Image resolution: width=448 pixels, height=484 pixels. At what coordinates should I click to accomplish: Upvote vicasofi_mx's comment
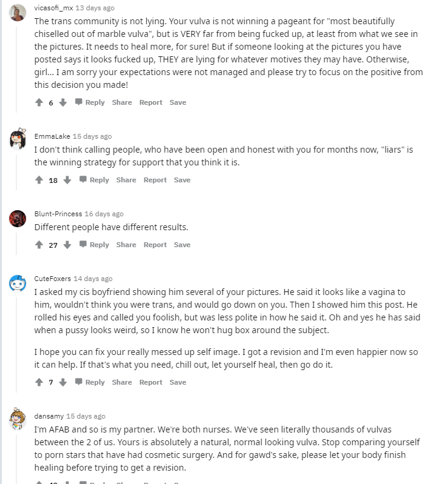[39, 103]
